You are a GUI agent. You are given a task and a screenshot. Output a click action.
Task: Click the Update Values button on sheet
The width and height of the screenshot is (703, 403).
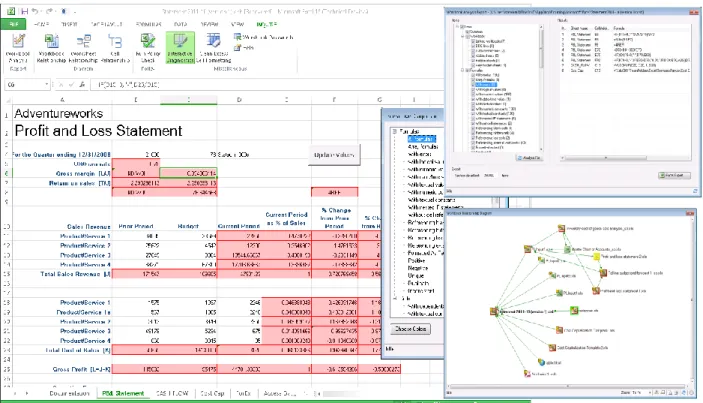point(334,155)
